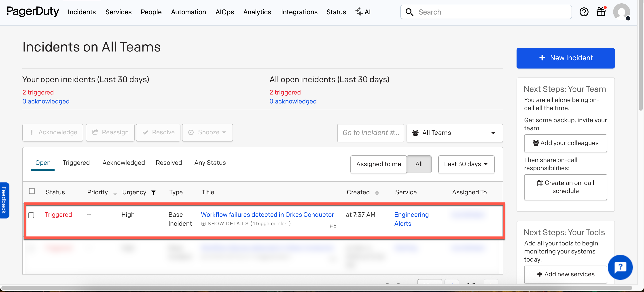Click the search magnifying glass icon
Screen dimensions: 644x292
pos(409,12)
